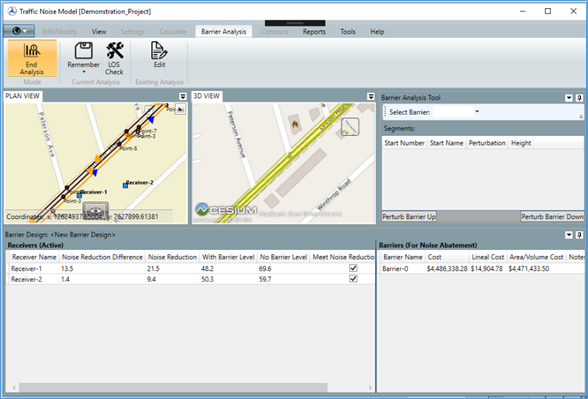Click the With Barrier Level column header

point(228,257)
